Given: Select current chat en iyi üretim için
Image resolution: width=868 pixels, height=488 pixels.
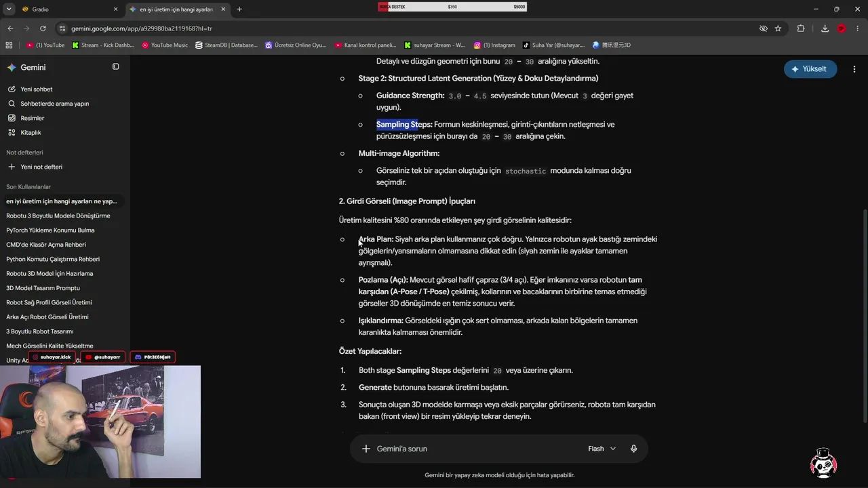Looking at the screenshot, I should tap(62, 201).
